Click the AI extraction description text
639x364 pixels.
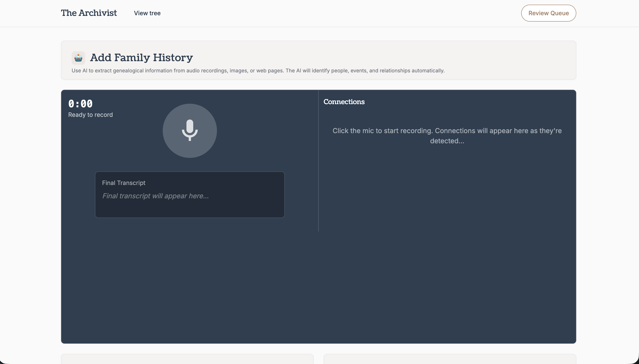click(x=258, y=70)
